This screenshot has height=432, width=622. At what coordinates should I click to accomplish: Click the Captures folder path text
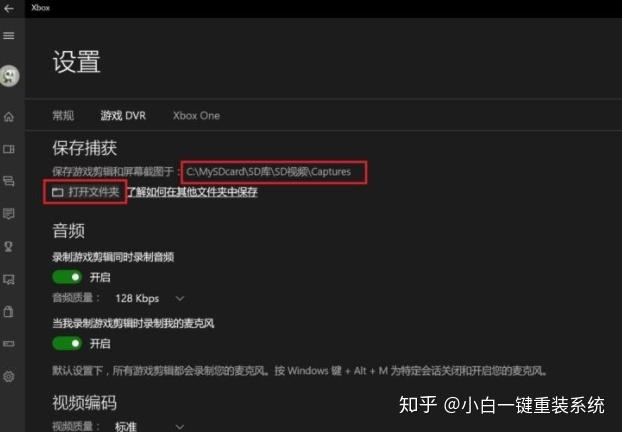269,172
